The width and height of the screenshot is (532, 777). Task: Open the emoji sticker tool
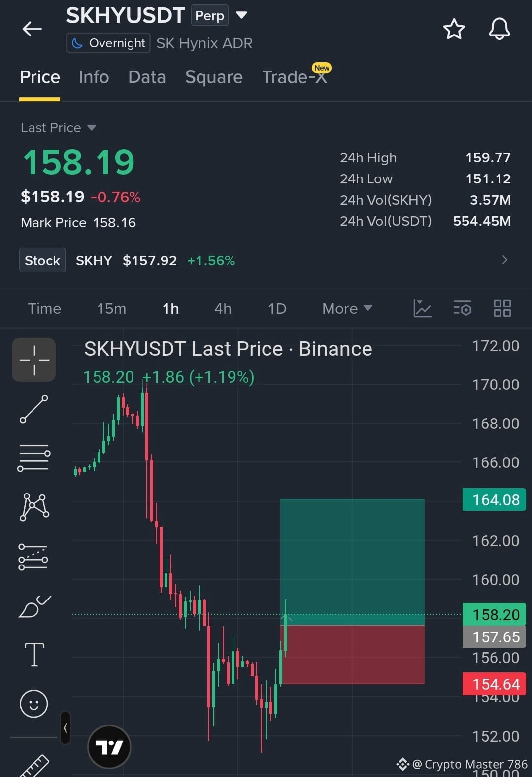[34, 704]
